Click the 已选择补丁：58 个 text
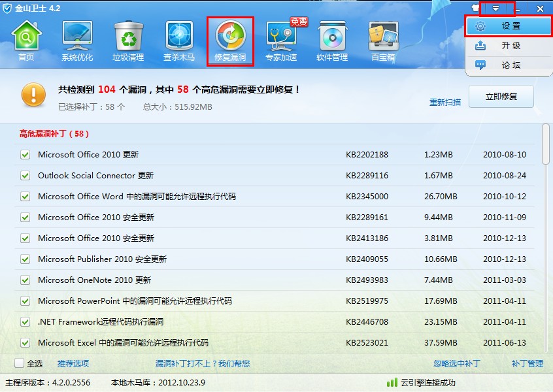553x392 pixels. point(92,106)
